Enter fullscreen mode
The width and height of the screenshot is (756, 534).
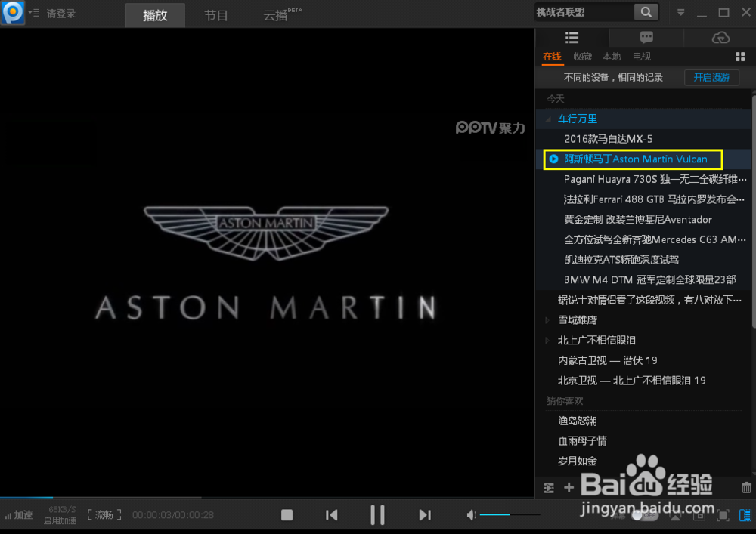(x=723, y=516)
